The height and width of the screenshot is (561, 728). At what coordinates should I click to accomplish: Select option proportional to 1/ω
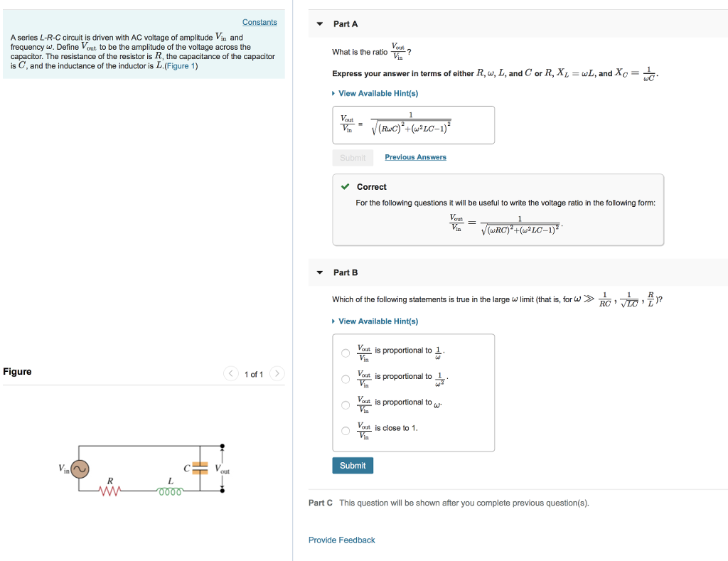pyautogui.click(x=346, y=353)
